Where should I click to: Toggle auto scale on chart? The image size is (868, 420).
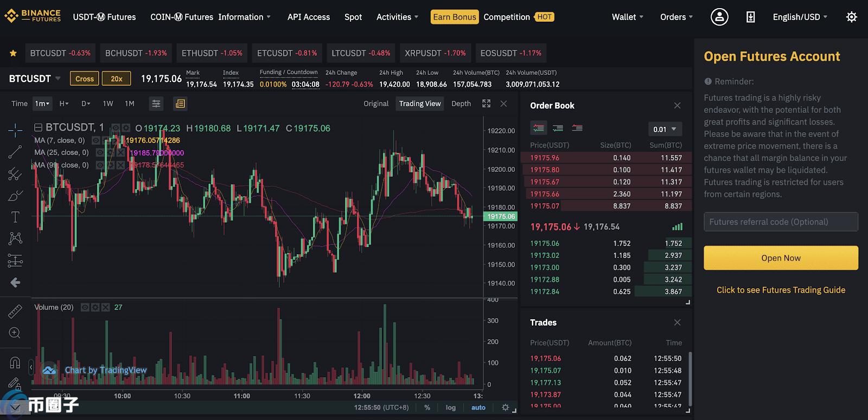(478, 408)
